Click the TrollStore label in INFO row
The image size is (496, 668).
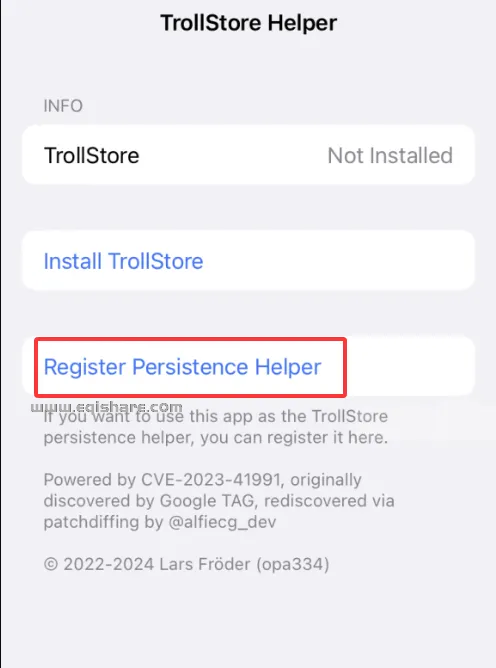[x=92, y=155]
